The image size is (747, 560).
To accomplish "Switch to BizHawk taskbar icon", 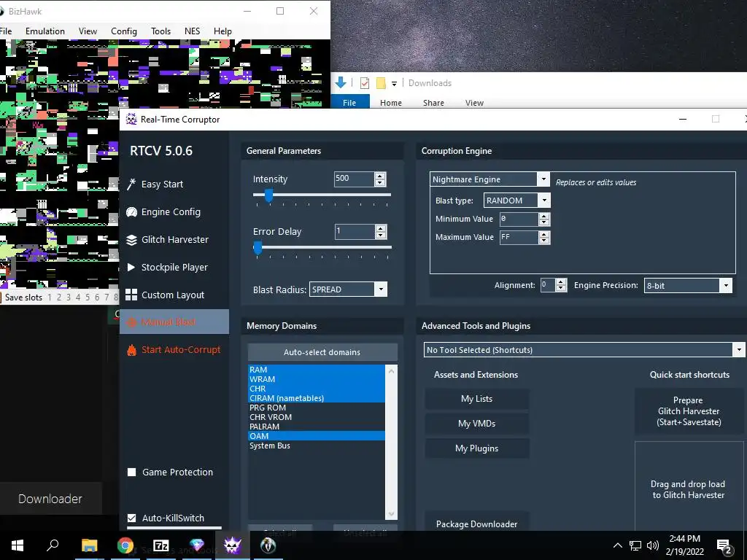I will coord(268,545).
